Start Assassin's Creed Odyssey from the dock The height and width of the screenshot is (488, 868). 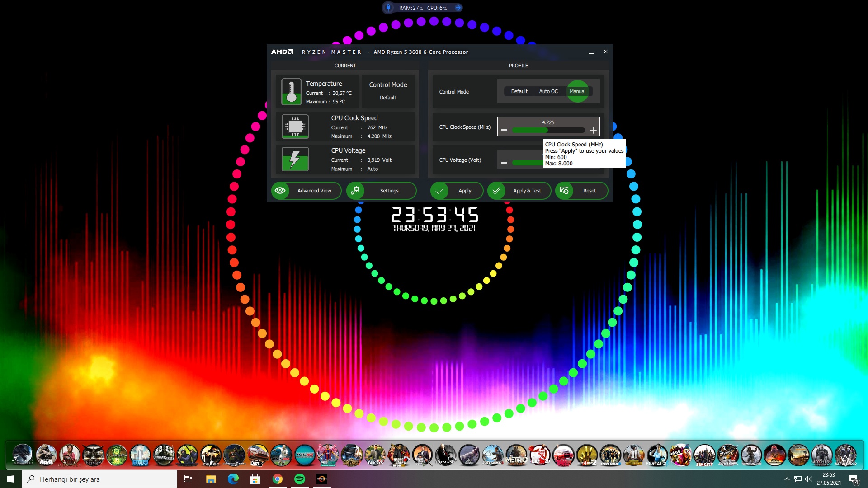point(70,455)
